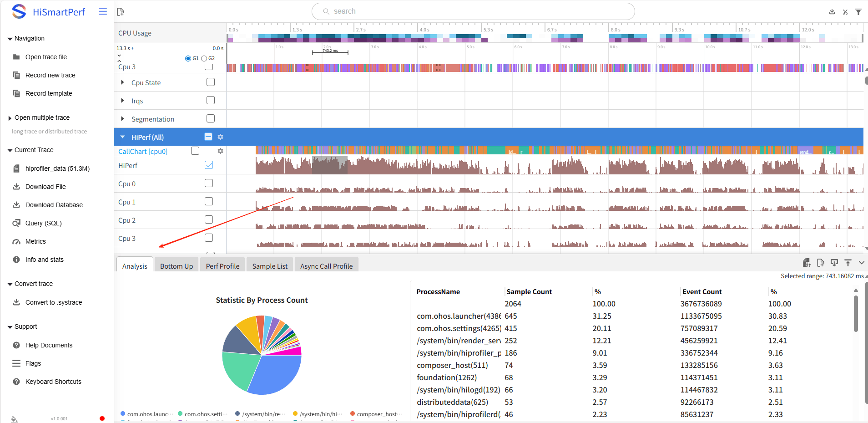Click the paint bucket icon at sidebar bottom

[x=14, y=419]
